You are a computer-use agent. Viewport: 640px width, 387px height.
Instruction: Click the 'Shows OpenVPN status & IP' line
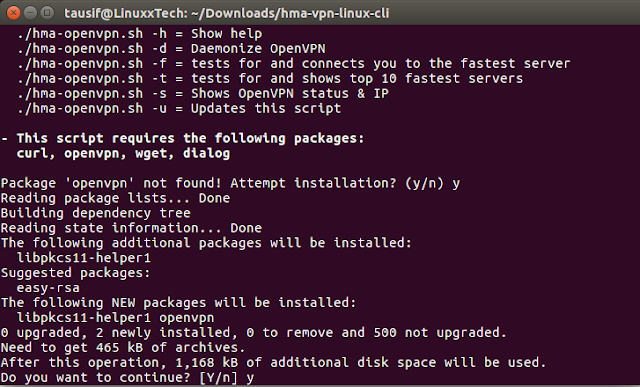(203, 93)
